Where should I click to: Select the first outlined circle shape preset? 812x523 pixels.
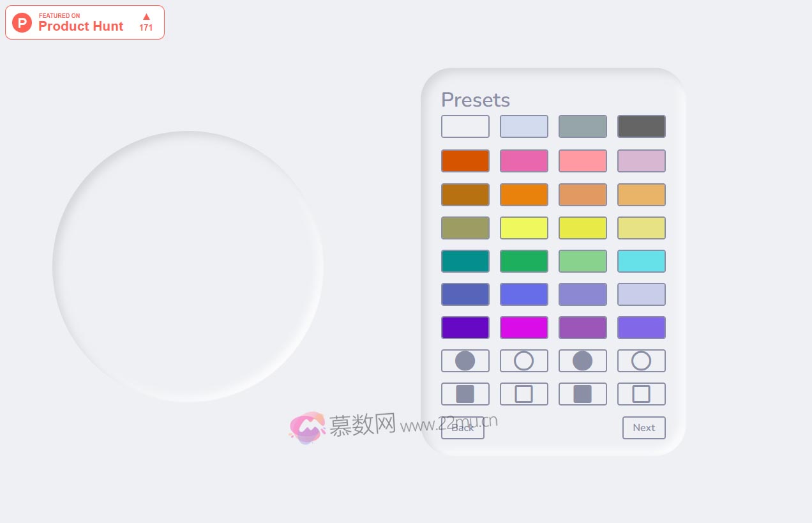(x=523, y=361)
